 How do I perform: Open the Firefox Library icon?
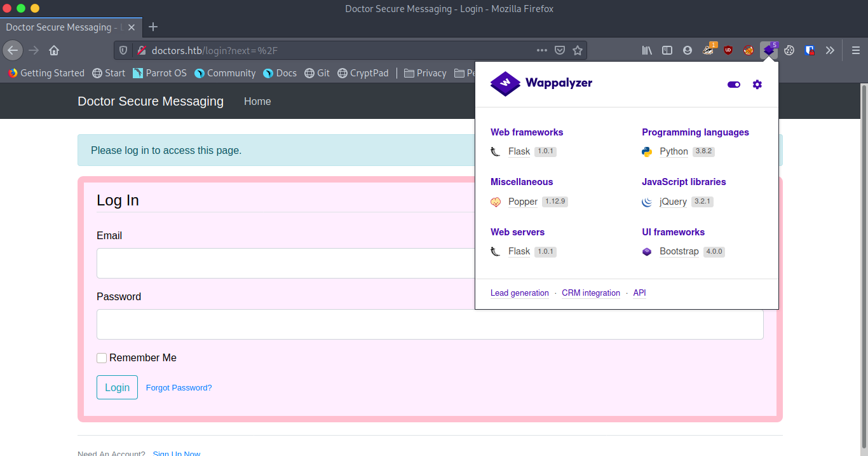[647, 50]
